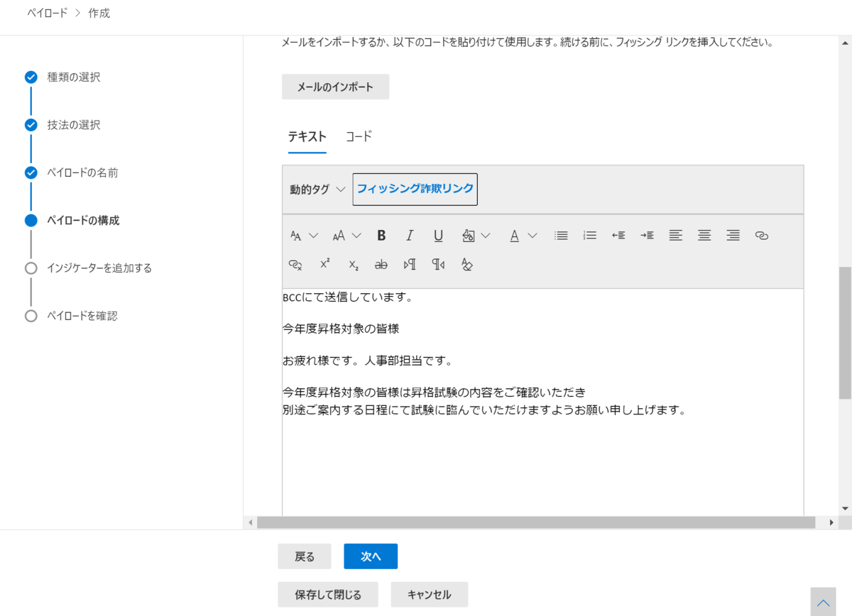This screenshot has height=616, width=852.
Task: Apply strikethrough formatting
Action: [x=381, y=264]
